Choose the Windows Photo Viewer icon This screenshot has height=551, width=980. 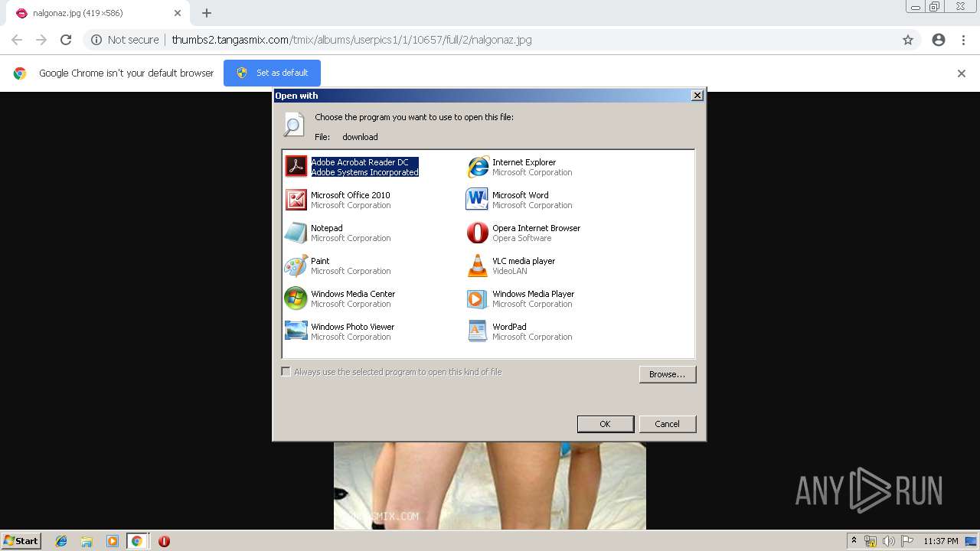click(296, 331)
